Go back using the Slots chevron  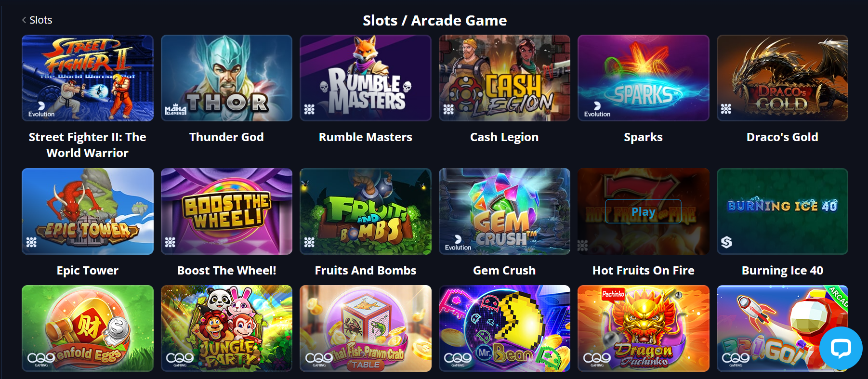point(24,20)
